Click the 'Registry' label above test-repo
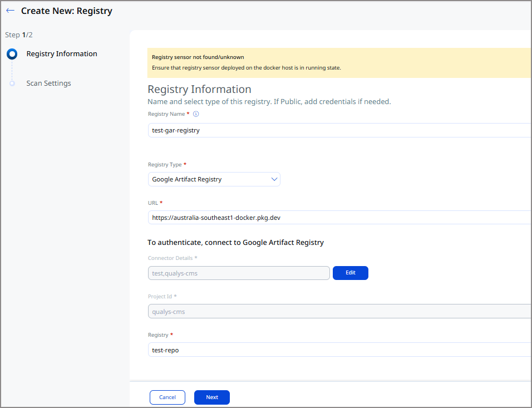Image resolution: width=532 pixels, height=408 pixels. pos(158,335)
